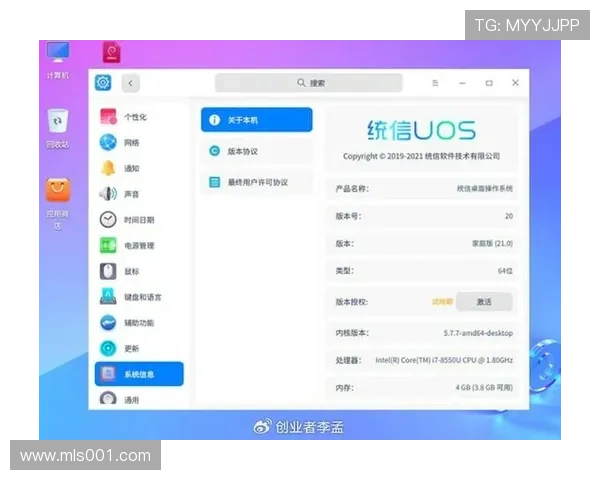Select 系统信息 sidebar item
The width and height of the screenshot is (600, 480).
tap(139, 374)
